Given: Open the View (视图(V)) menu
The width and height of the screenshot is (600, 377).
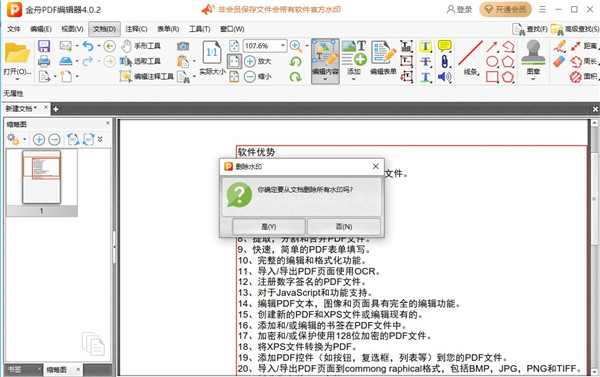Looking at the screenshot, I should point(72,29).
